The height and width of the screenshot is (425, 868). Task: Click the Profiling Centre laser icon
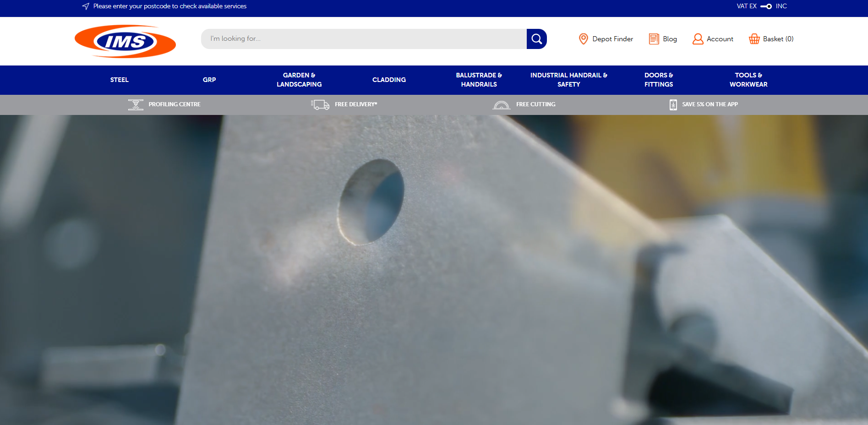(x=136, y=105)
